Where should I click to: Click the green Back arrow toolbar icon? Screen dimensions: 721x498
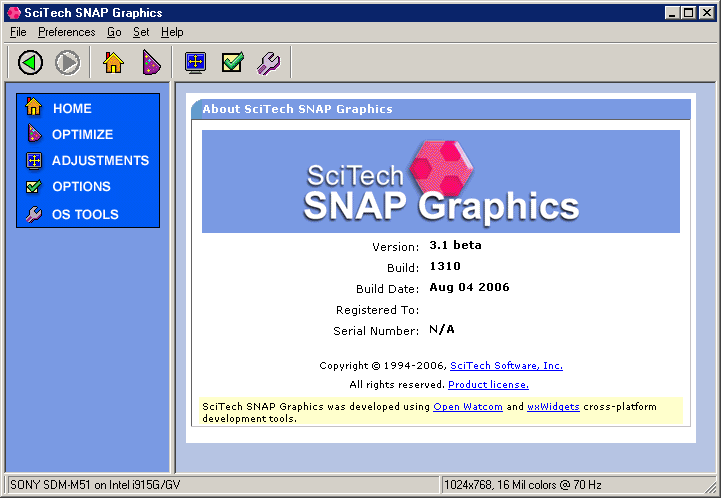30,62
